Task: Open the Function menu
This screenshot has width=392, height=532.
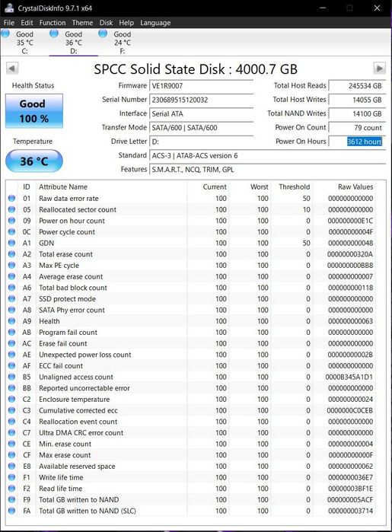Action: point(53,23)
